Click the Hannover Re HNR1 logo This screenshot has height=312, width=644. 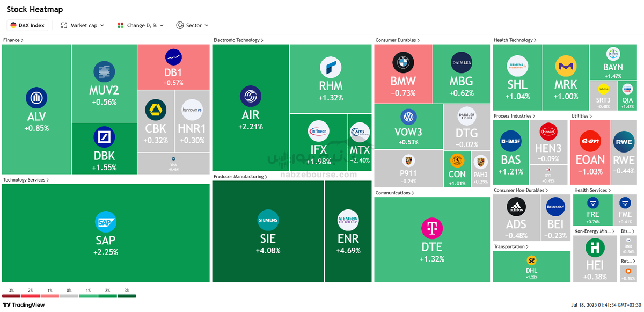pyautogui.click(x=192, y=110)
